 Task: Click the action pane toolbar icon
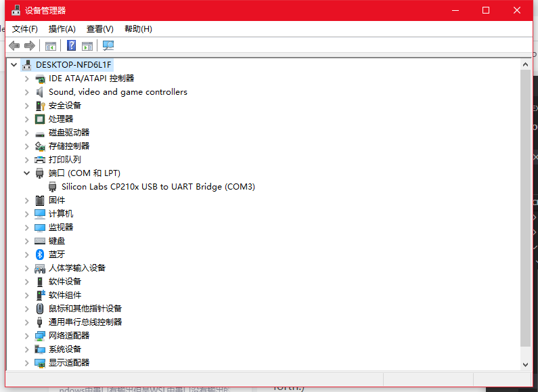point(87,45)
